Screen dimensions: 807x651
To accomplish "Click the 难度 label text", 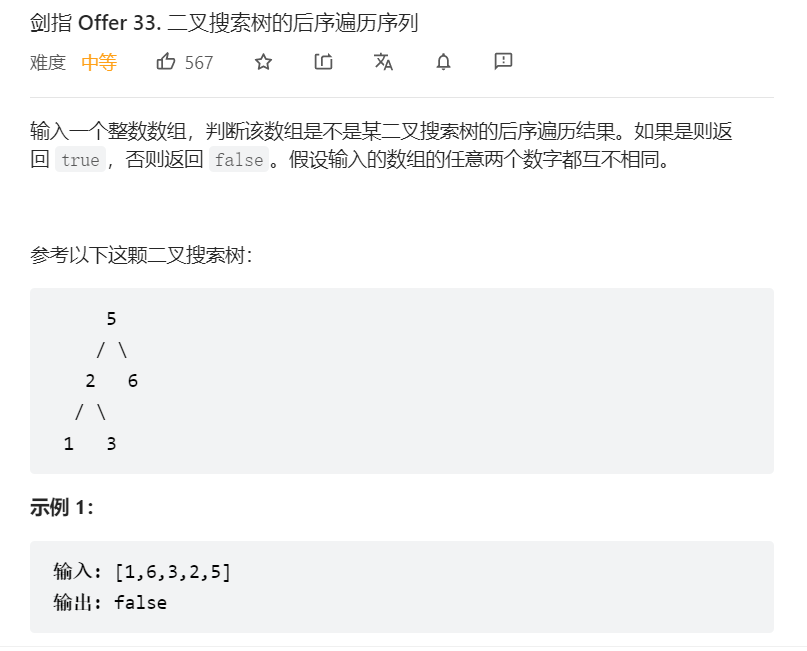I will [48, 63].
